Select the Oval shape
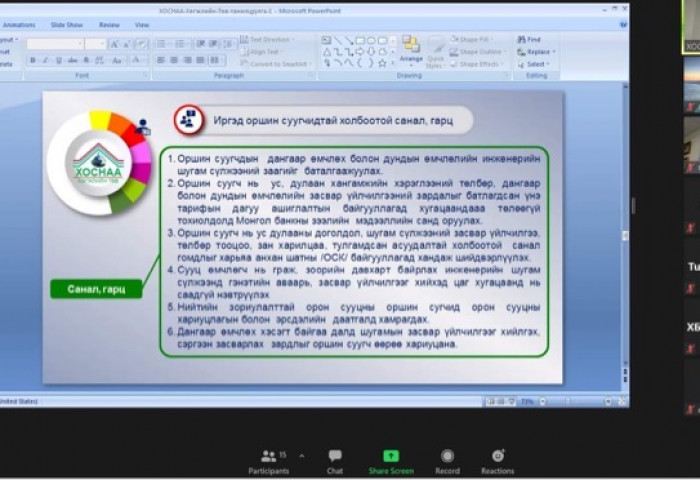This screenshot has height=480, width=700. point(371,41)
